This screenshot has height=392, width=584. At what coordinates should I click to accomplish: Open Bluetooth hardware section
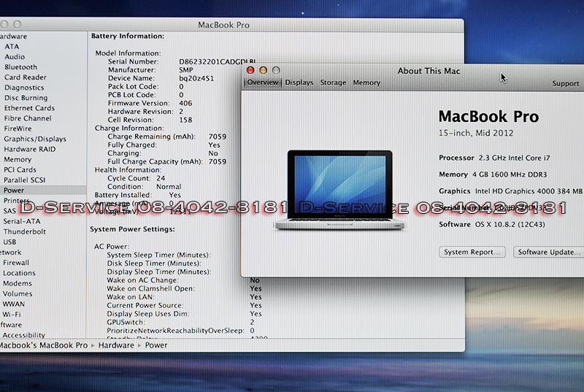(21, 67)
